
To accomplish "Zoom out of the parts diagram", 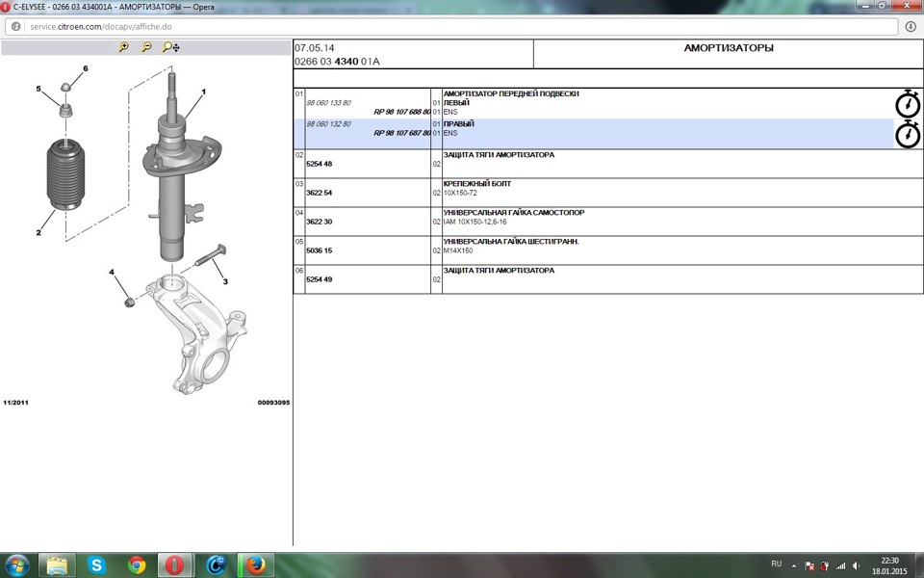I will point(146,47).
